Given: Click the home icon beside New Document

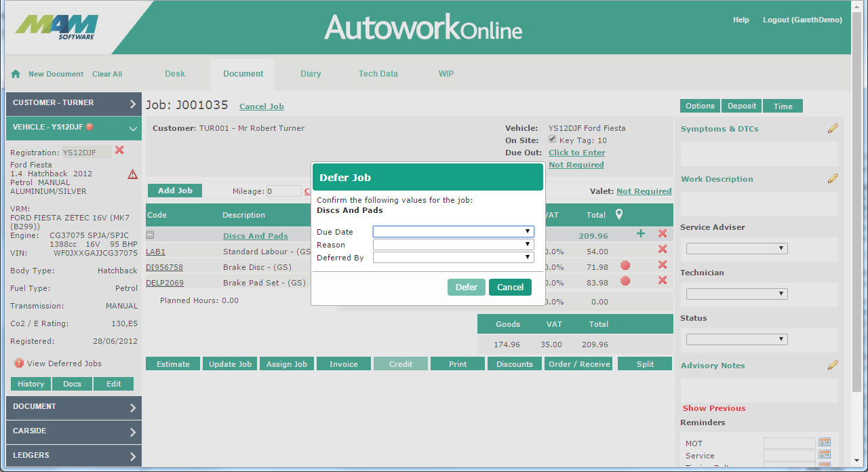Looking at the screenshot, I should click(x=16, y=74).
